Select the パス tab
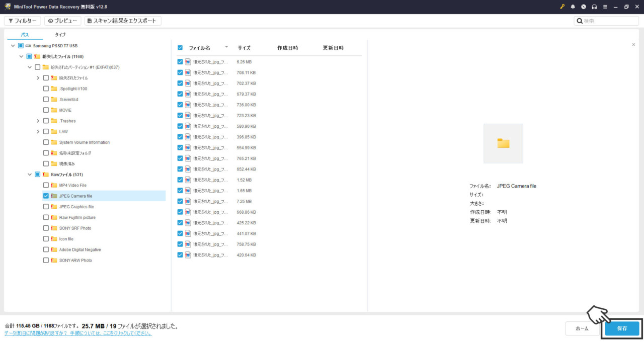644x342 pixels. pyautogui.click(x=23, y=35)
